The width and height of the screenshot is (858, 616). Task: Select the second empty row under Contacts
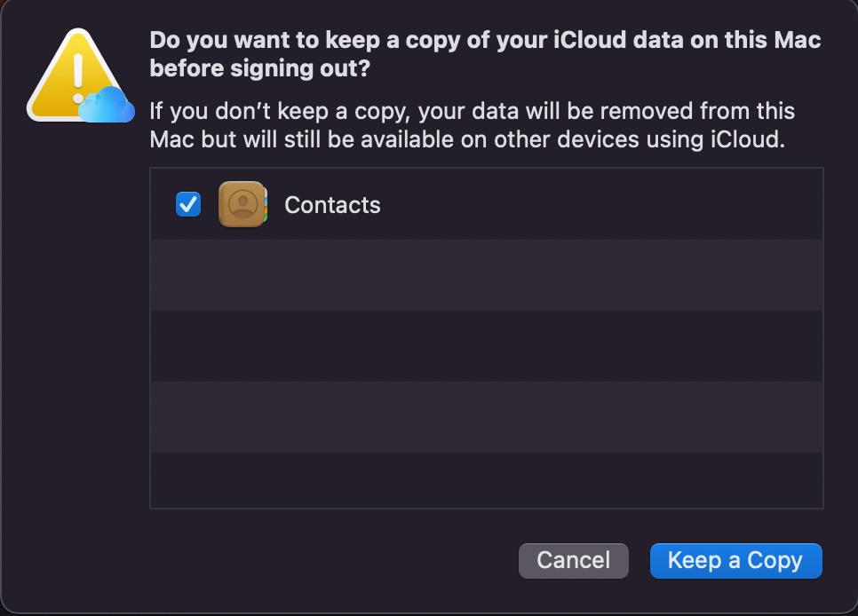coord(487,346)
